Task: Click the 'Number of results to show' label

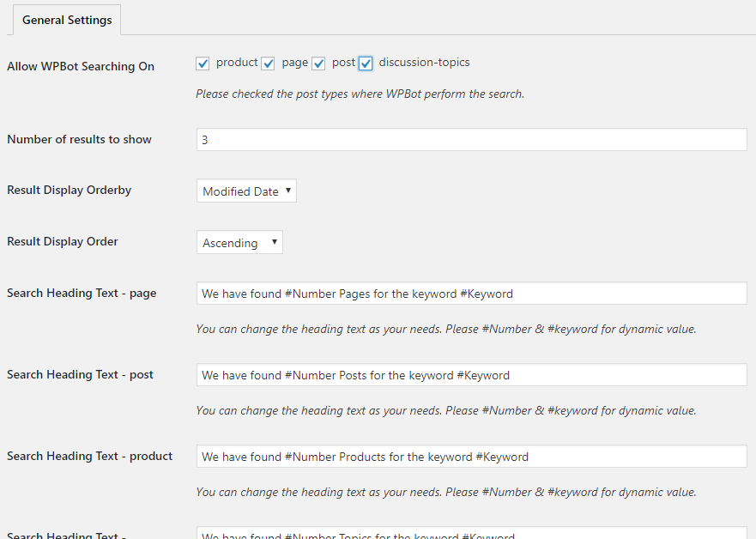Action: click(x=79, y=139)
